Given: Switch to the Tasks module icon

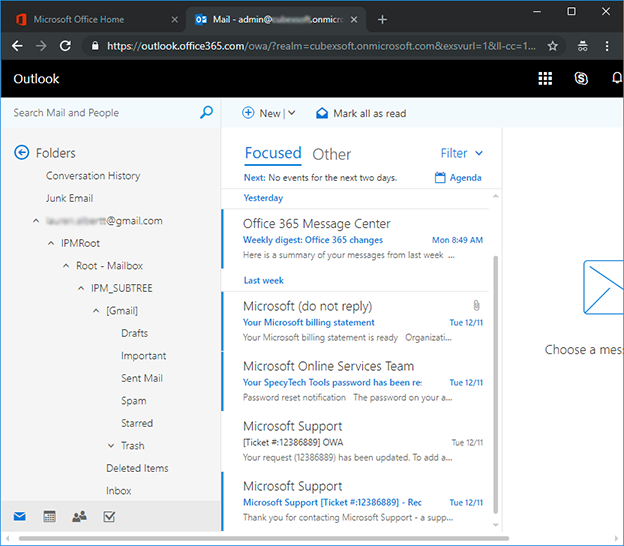Looking at the screenshot, I should [x=109, y=517].
